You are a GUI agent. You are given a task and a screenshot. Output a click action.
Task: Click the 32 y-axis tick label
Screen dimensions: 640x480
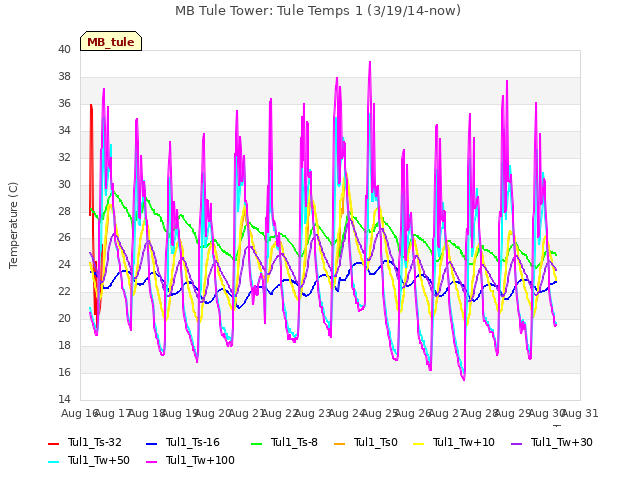point(64,157)
